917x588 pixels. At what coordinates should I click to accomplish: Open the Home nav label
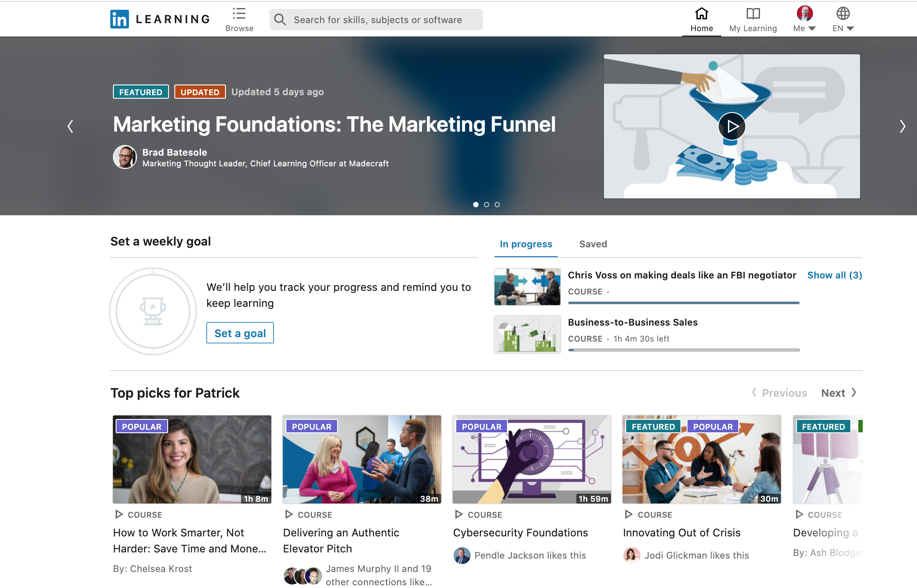(702, 28)
